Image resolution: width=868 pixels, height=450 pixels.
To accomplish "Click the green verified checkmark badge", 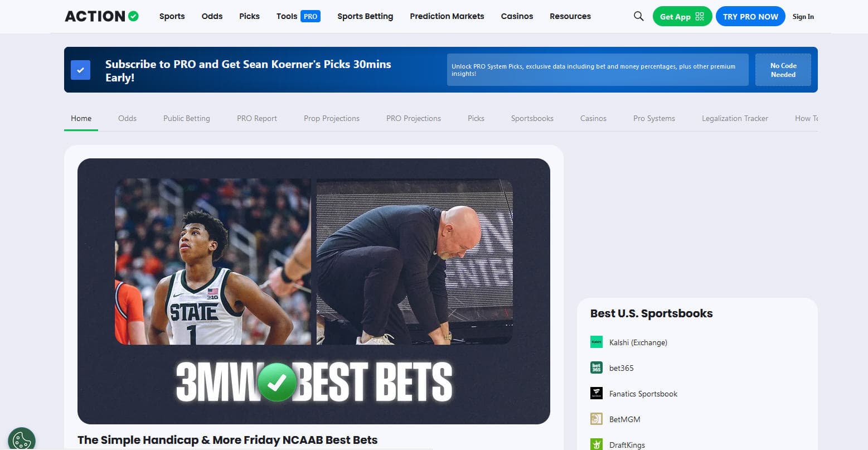I will click(132, 16).
